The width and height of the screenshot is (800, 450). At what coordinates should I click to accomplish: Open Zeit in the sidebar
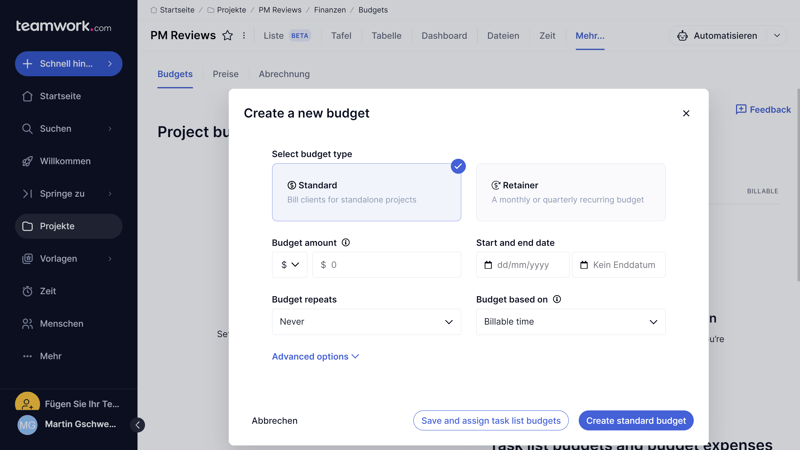(48, 291)
